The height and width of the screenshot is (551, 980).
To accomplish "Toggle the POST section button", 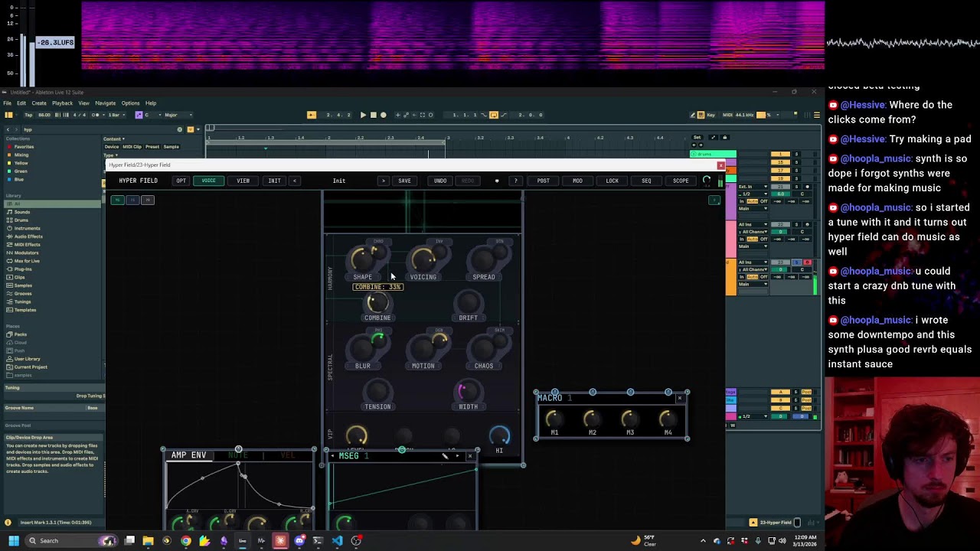I will [543, 181].
